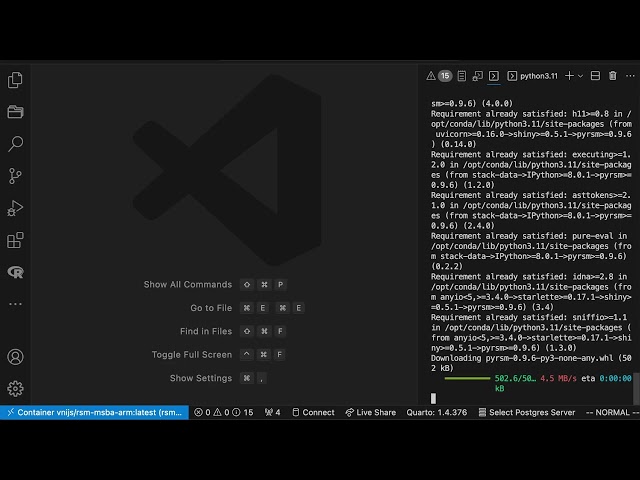This screenshot has width=640, height=480.
Task: Switch to the Debug Console panel tab
Action: pos(478,76)
